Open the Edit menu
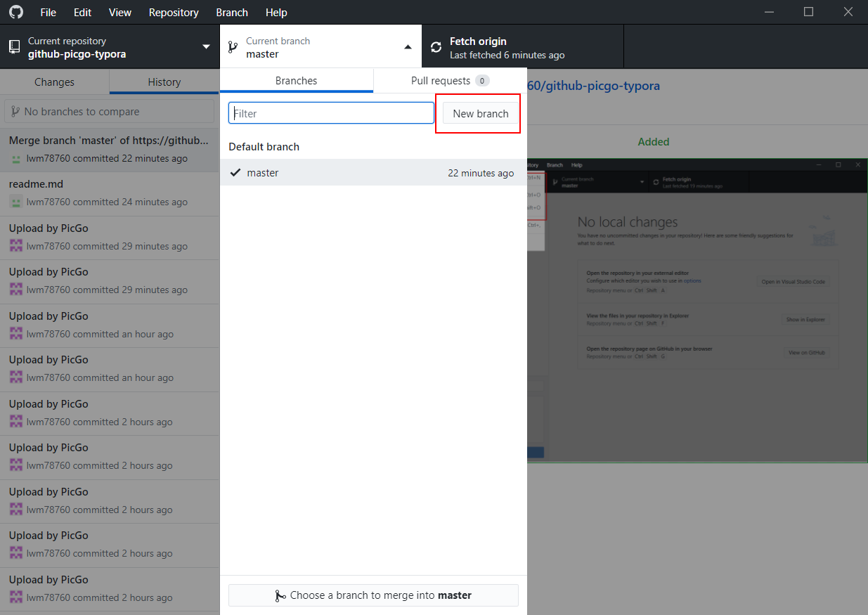This screenshot has height=615, width=868. pos(82,13)
